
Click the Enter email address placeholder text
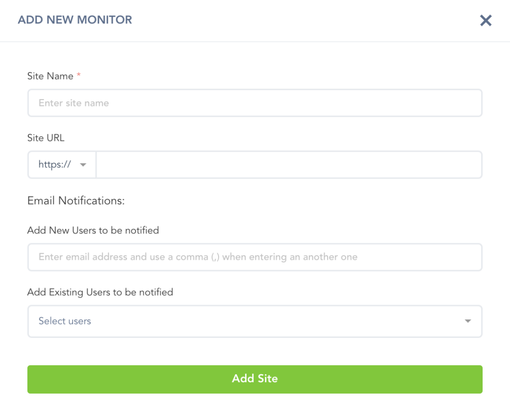198,257
